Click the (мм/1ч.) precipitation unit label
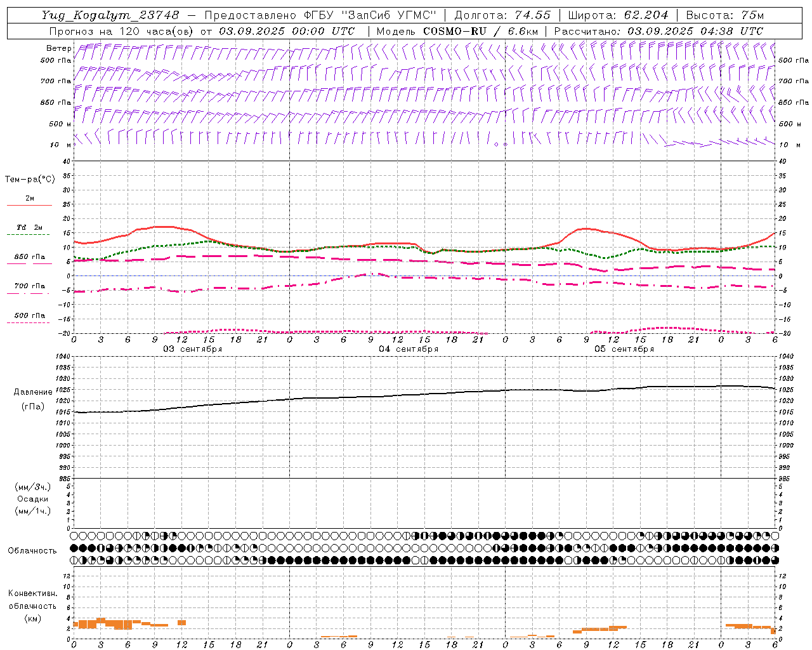812x650 pixels. tap(33, 511)
